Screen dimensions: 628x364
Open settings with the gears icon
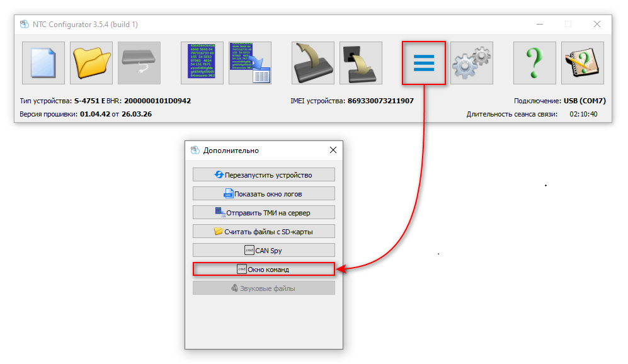point(472,63)
